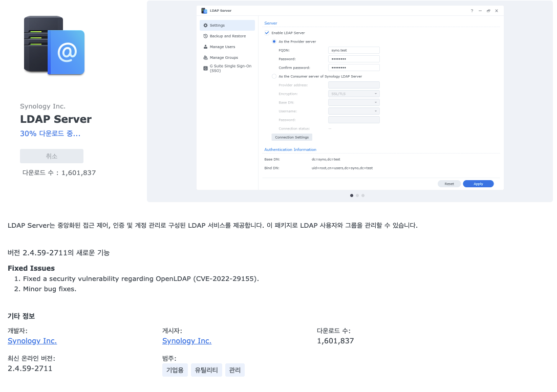The height and width of the screenshot is (392, 557).
Task: Select 'As the Consumer server' radio button
Action: [274, 76]
